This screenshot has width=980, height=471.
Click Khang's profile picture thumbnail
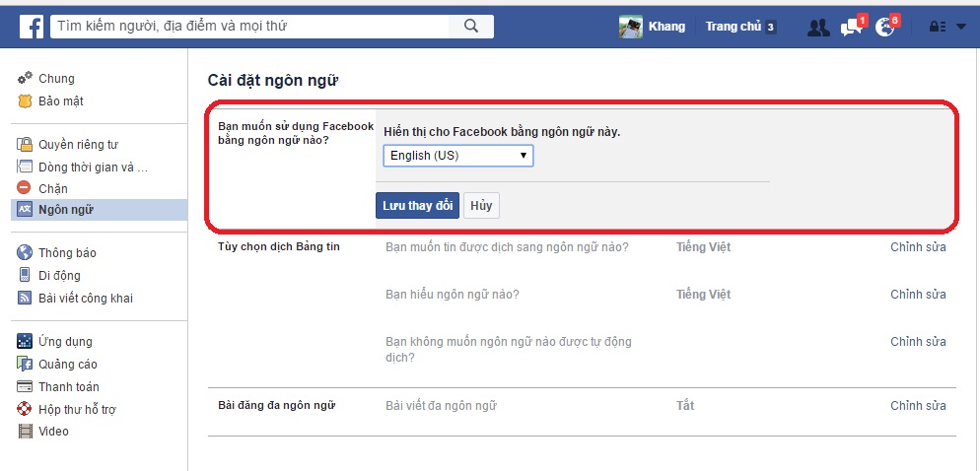point(631,27)
